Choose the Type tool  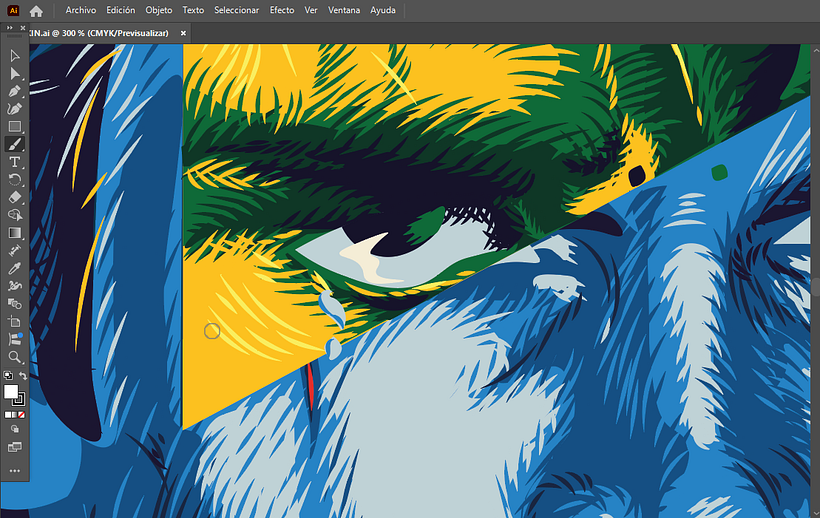click(x=15, y=162)
